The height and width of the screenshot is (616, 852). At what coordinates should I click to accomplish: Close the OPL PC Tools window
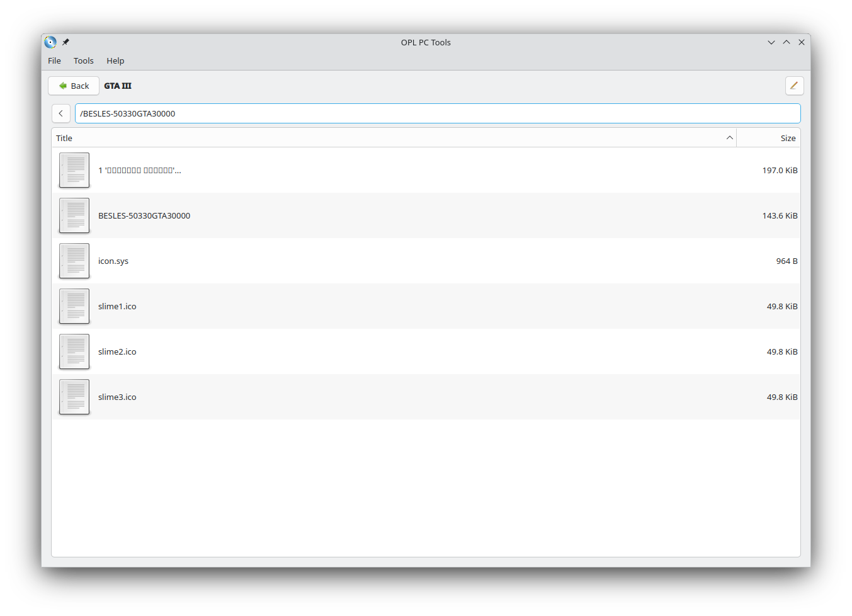(802, 42)
